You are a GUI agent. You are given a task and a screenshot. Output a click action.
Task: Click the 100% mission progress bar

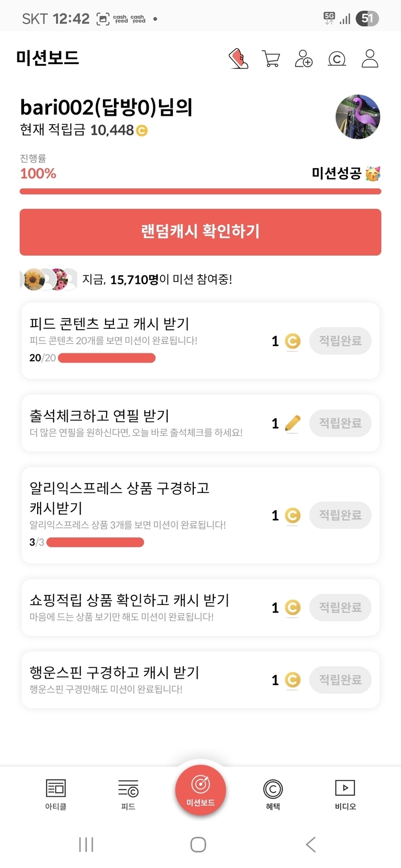[x=200, y=192]
